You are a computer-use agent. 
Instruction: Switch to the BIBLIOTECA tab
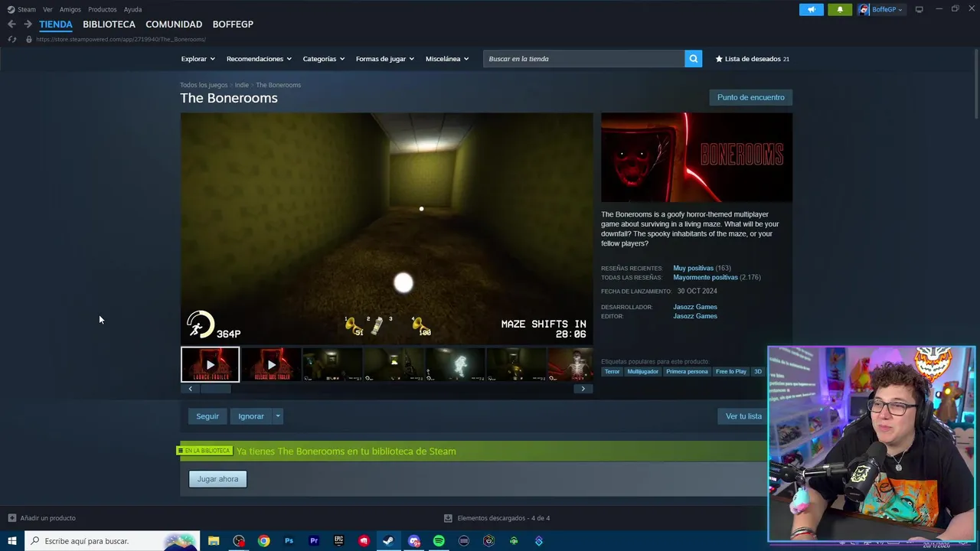109,24
